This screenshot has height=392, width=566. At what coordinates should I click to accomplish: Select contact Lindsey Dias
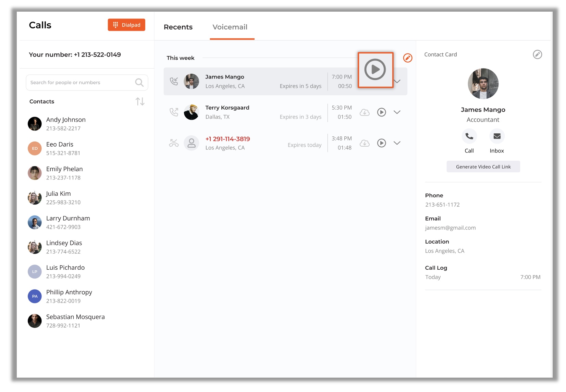[x=87, y=247]
